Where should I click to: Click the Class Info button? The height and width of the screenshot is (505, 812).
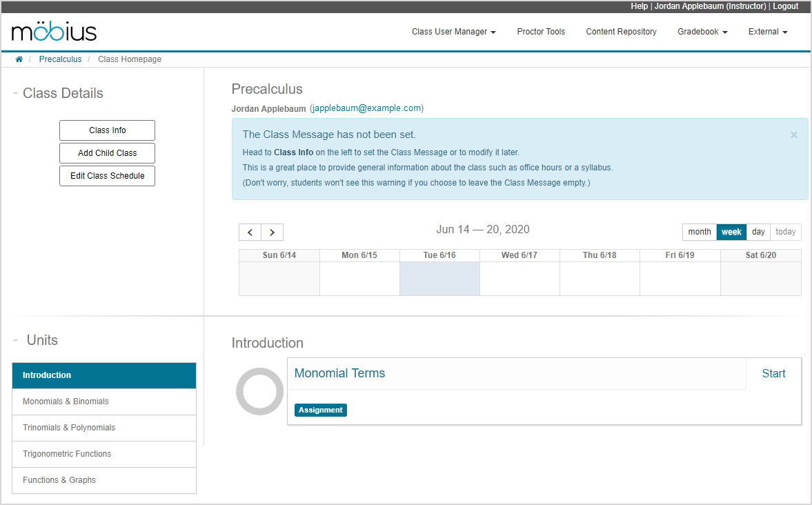coord(107,130)
